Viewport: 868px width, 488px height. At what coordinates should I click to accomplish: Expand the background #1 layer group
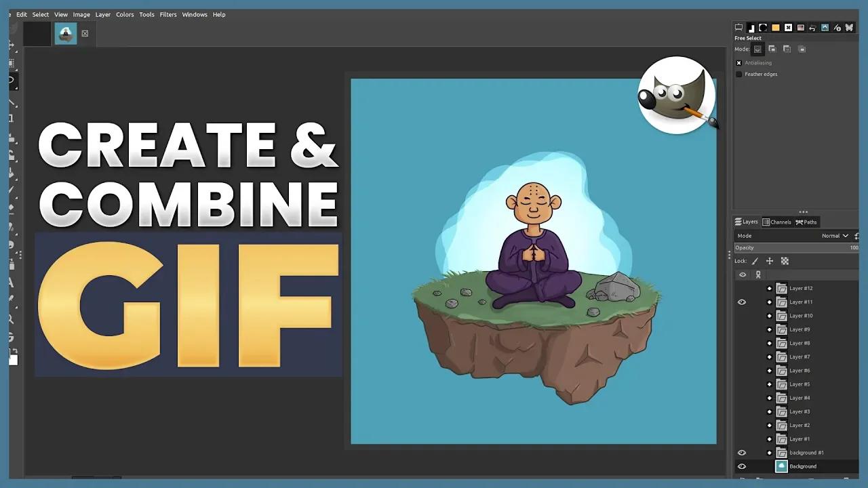pyautogui.click(x=770, y=453)
